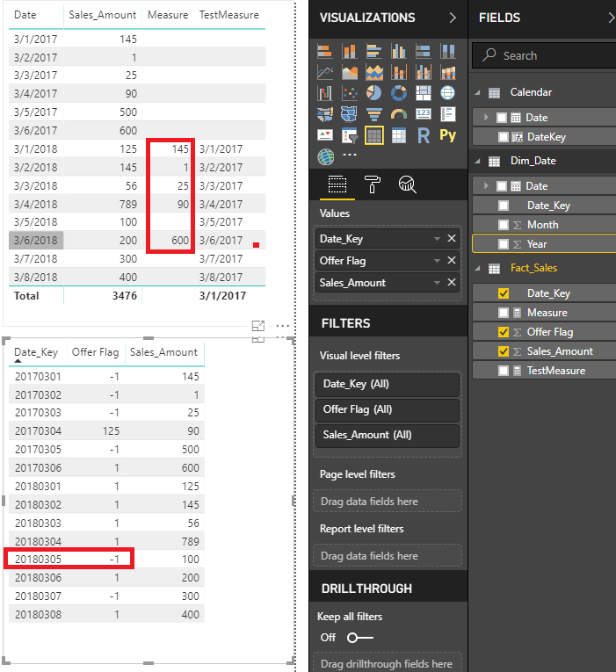Switch to the Analytics pane tab
This screenshot has height=672, width=616.
407,184
